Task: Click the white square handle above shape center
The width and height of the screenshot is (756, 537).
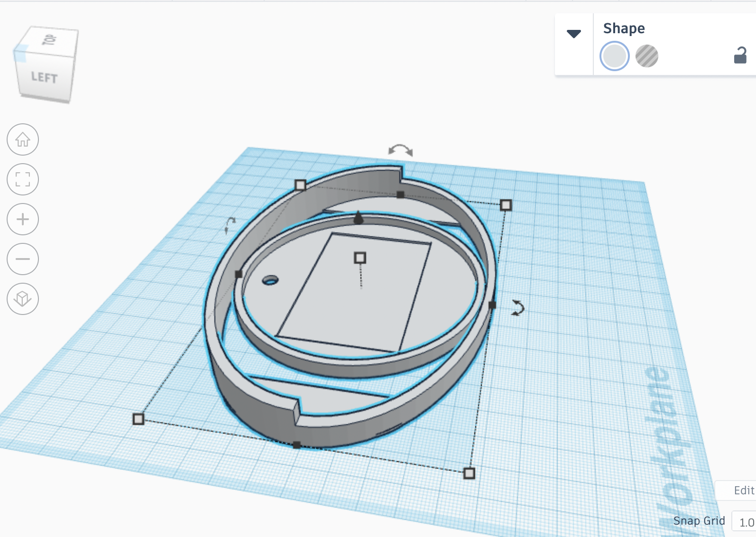Action: 360,258
